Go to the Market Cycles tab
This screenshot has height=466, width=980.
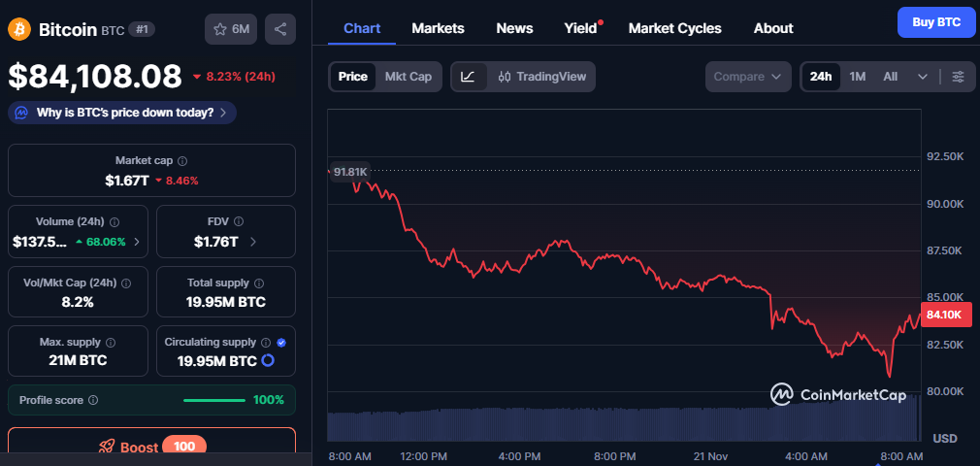tap(674, 28)
